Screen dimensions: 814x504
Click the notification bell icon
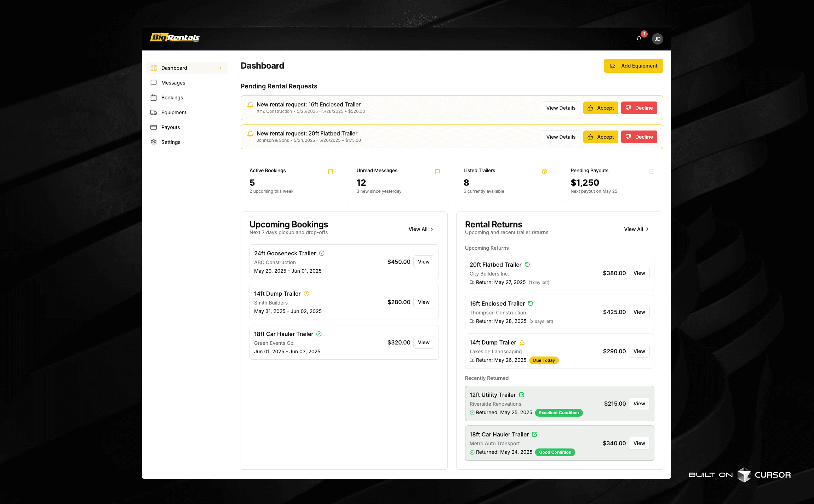click(639, 39)
